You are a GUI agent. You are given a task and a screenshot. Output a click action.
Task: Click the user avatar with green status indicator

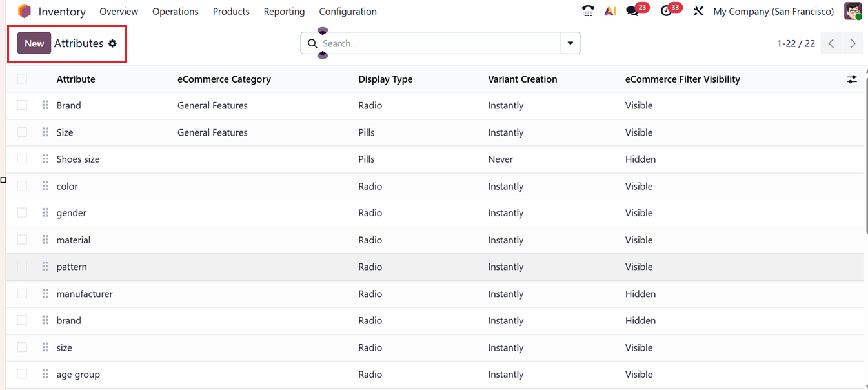(x=853, y=11)
